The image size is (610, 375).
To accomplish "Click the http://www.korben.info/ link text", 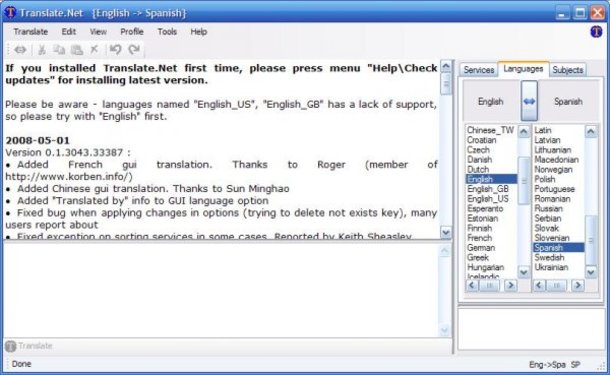I will (69, 177).
